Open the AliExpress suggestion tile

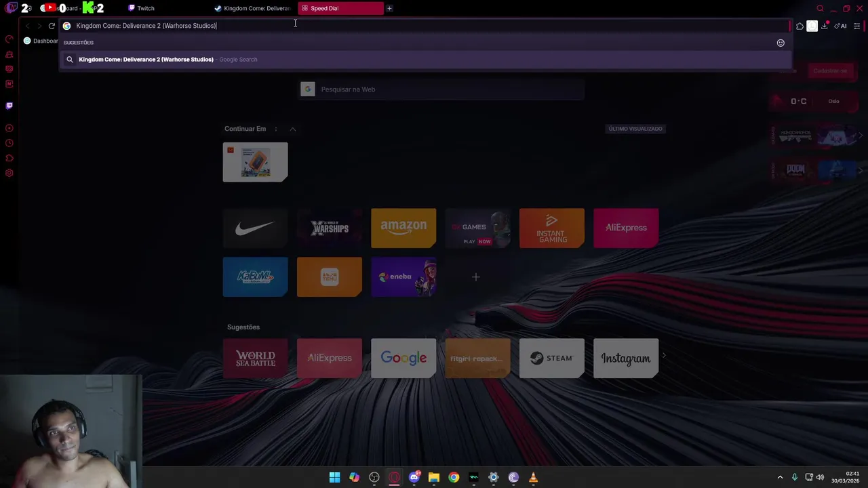click(x=329, y=358)
